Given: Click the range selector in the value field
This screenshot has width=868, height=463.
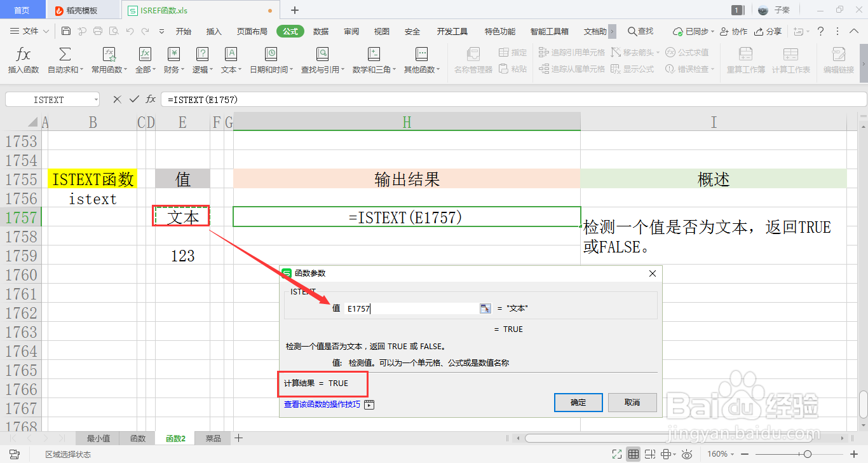Looking at the screenshot, I should point(485,308).
